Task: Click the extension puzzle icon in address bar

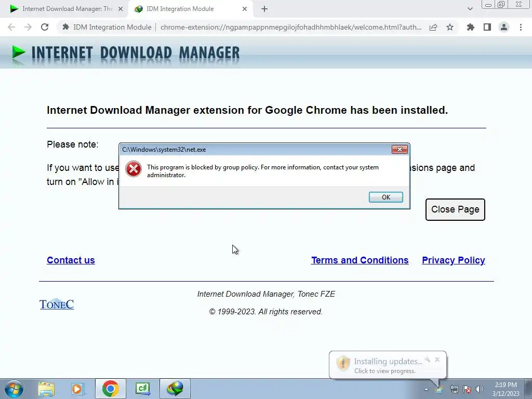Action: pyautogui.click(x=66, y=27)
